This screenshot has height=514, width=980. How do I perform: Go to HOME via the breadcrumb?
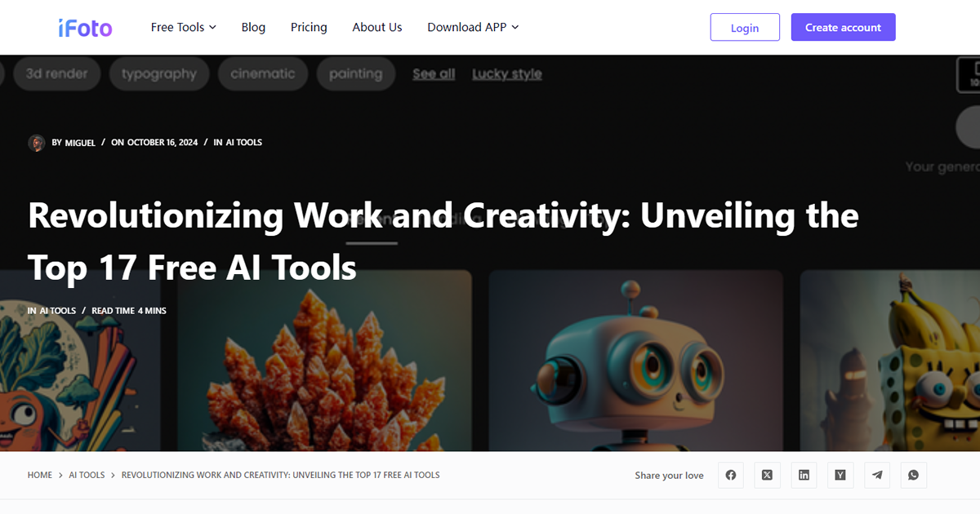pos(39,475)
